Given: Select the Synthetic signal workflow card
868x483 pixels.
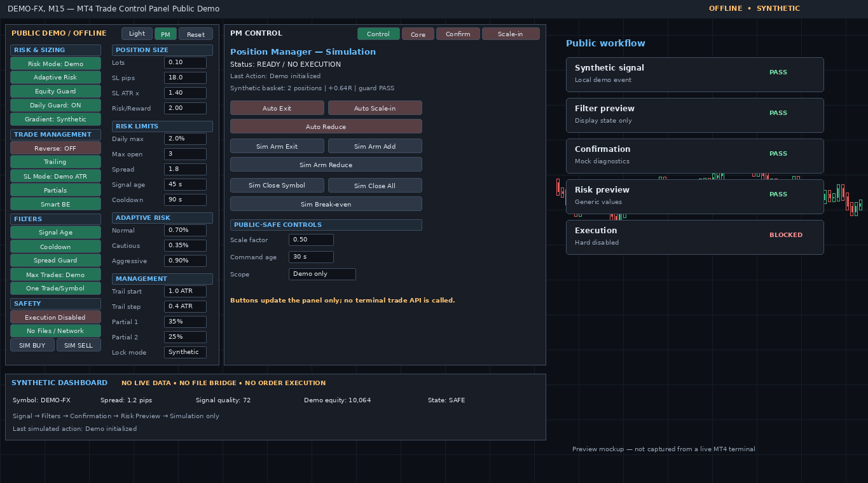Looking at the screenshot, I should [695, 75].
